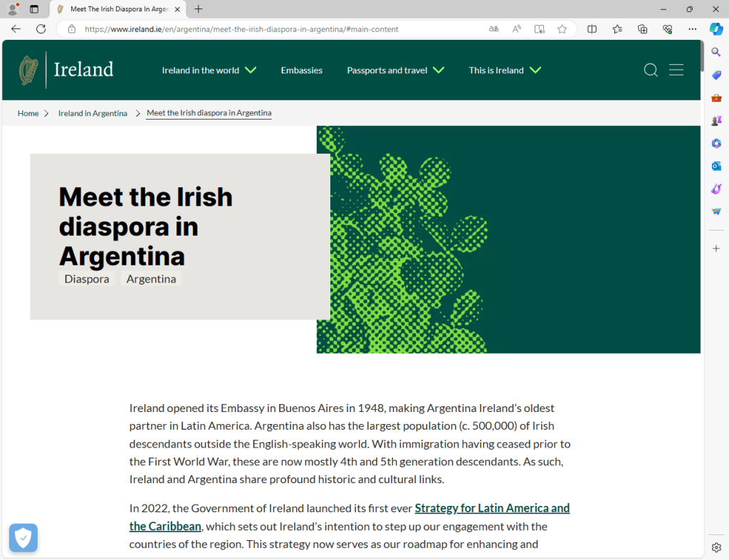The width and height of the screenshot is (729, 560).
Task: Click the site search magnifier icon
Action: tap(650, 70)
